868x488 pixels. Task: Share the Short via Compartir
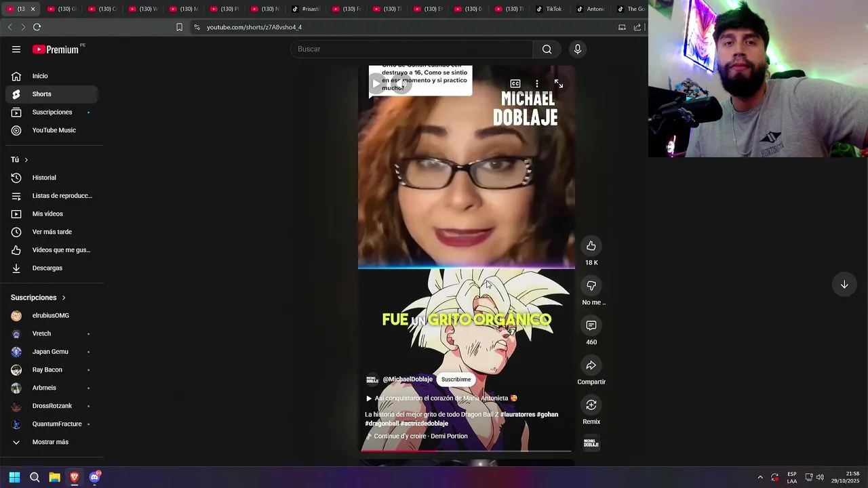click(591, 366)
